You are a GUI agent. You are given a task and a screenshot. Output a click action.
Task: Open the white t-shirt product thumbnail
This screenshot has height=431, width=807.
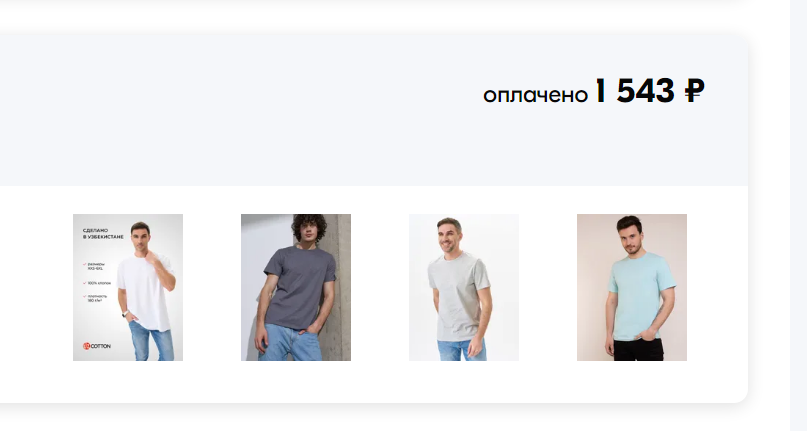pos(128,287)
